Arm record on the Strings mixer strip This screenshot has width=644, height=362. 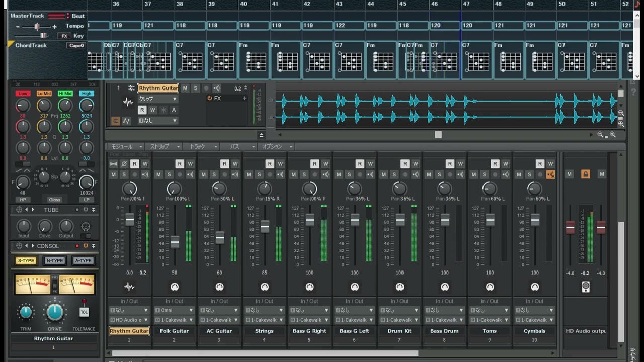tap(270, 174)
